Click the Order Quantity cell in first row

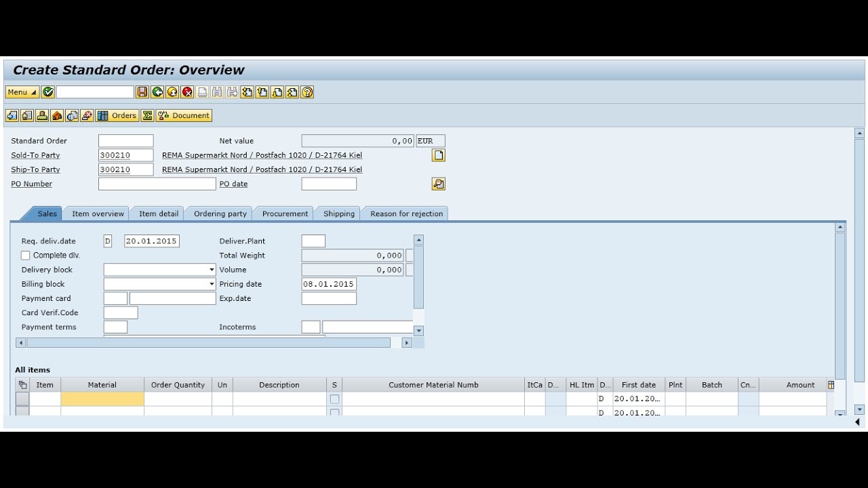click(178, 399)
